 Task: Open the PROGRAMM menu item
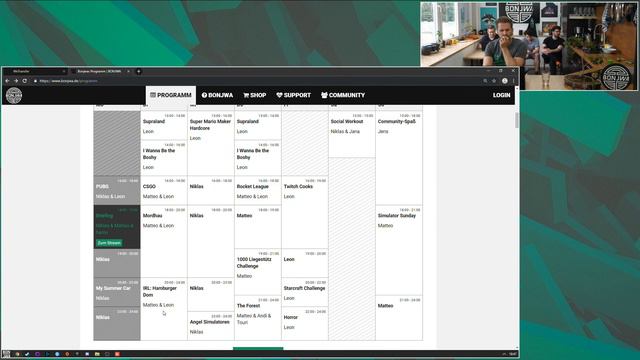[x=171, y=95]
